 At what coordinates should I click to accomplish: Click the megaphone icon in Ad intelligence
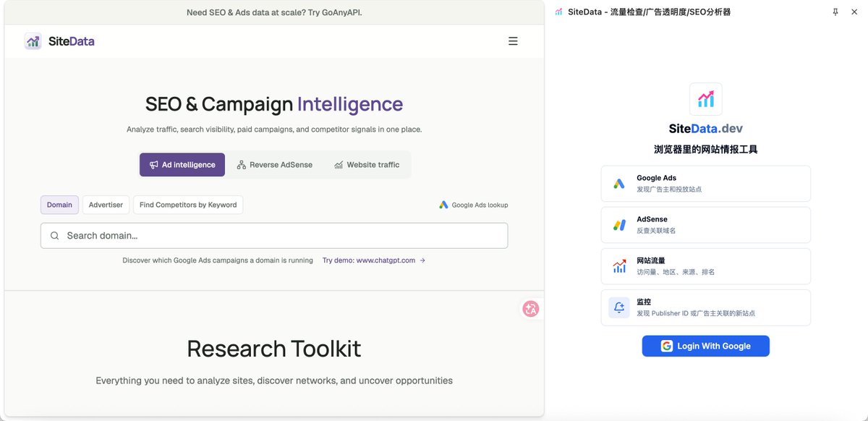click(153, 165)
